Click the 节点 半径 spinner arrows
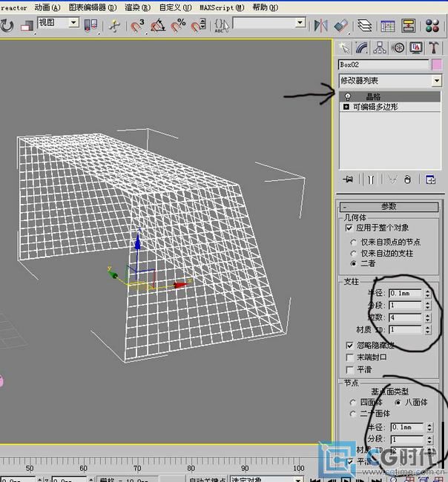 click(429, 427)
